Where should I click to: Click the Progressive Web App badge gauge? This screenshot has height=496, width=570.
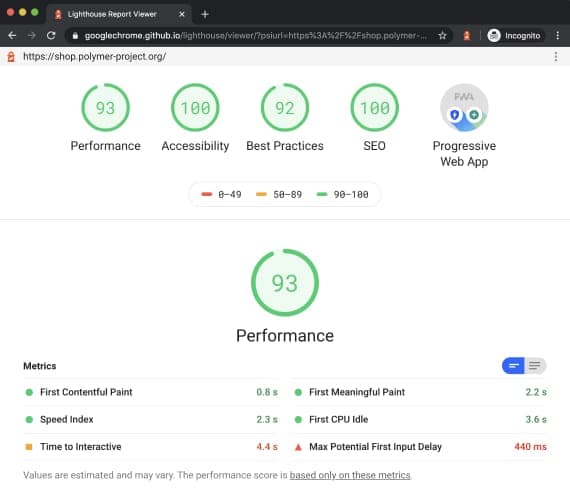464,108
